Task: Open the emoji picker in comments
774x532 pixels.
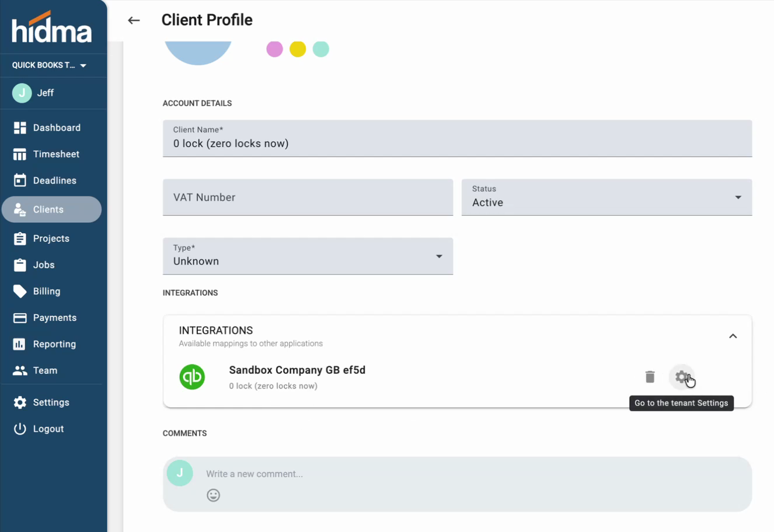Action: (x=213, y=495)
